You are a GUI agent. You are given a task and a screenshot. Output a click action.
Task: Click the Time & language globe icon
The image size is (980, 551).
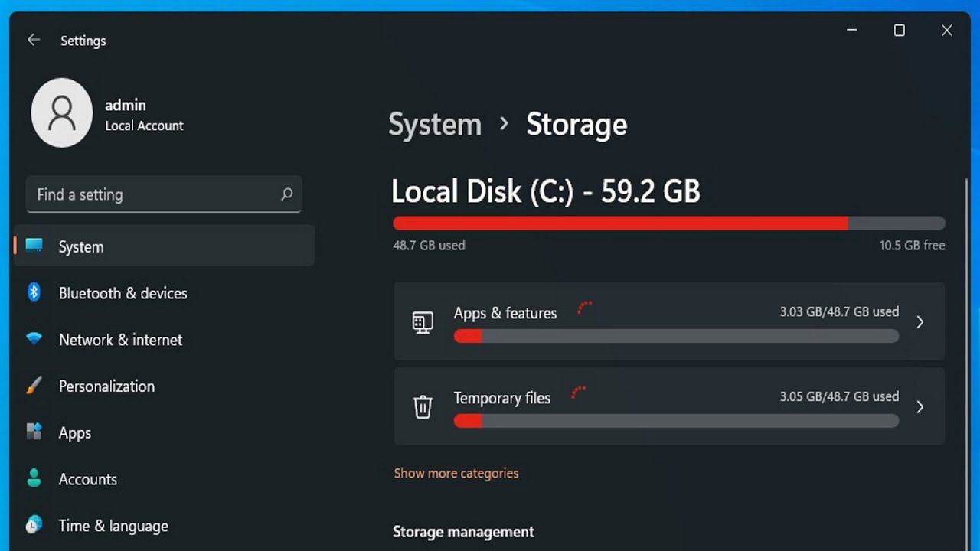[34, 525]
